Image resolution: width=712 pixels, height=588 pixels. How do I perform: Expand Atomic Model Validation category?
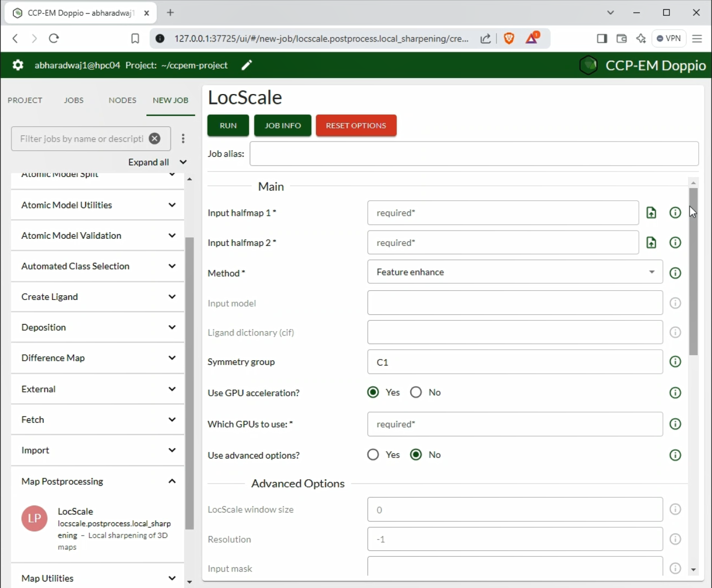tap(97, 236)
